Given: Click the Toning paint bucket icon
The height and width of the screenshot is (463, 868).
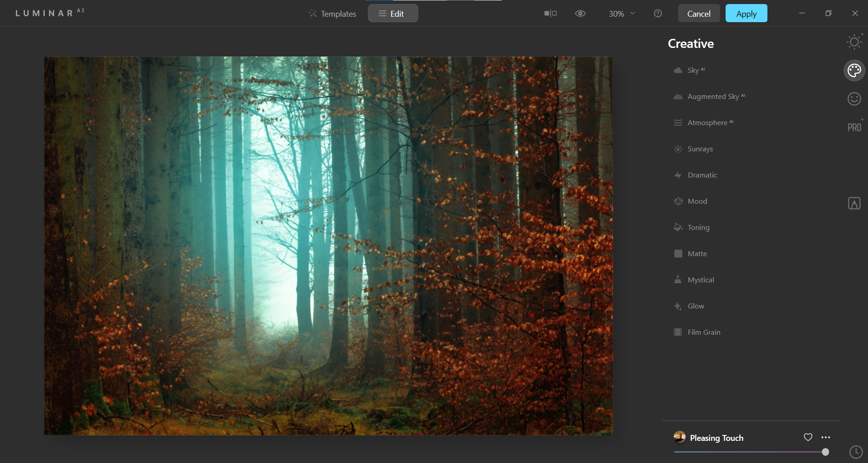Looking at the screenshot, I should 678,227.
